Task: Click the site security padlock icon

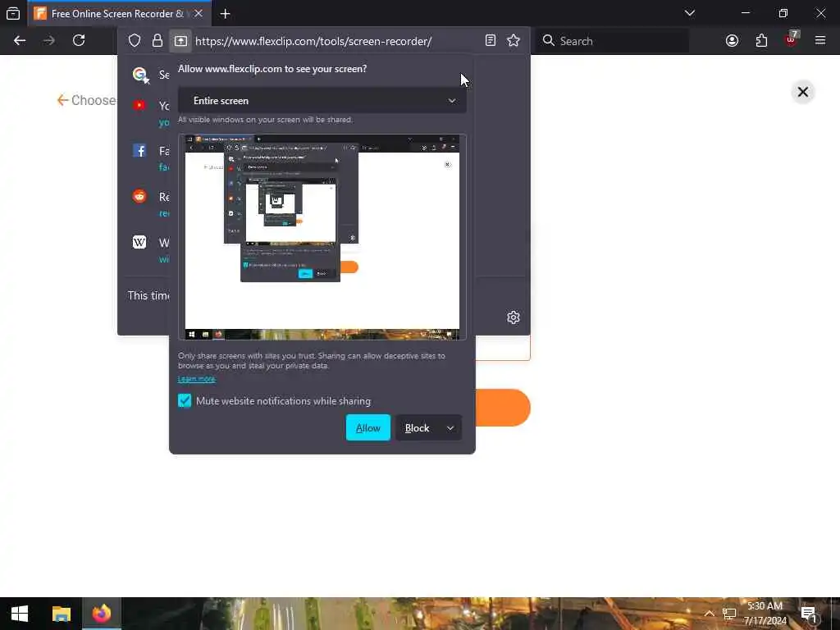Action: (157, 41)
